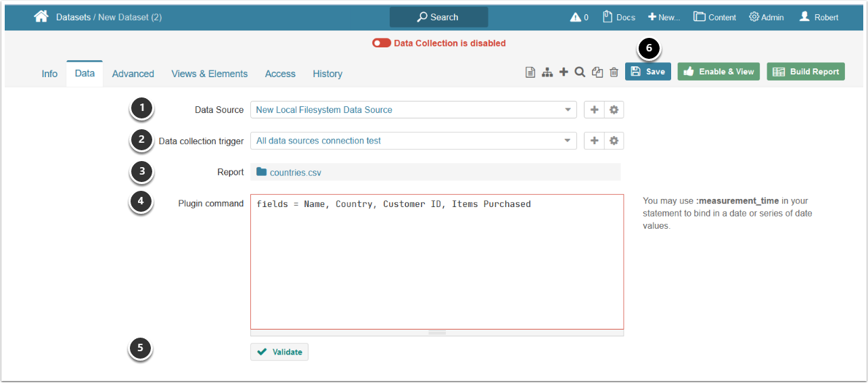Switch to the Info tab
Image resolution: width=868 pixels, height=383 pixels.
(49, 74)
